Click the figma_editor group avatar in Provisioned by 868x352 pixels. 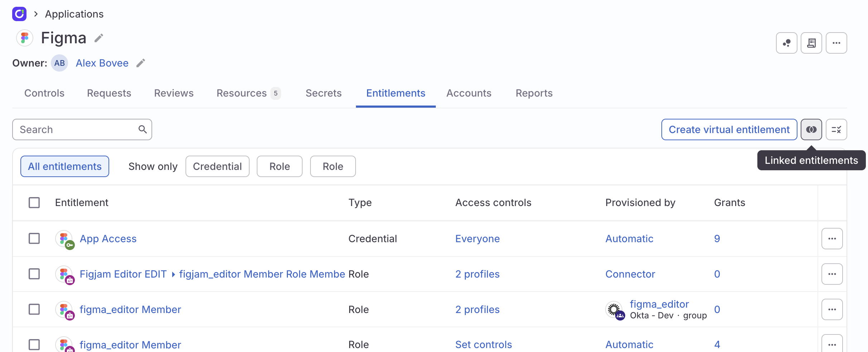coord(614,309)
